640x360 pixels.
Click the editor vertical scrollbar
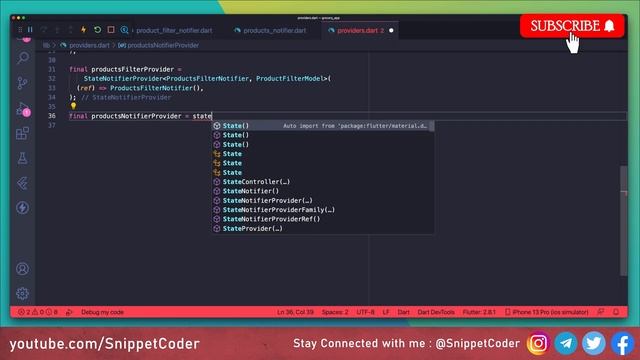(x=624, y=220)
